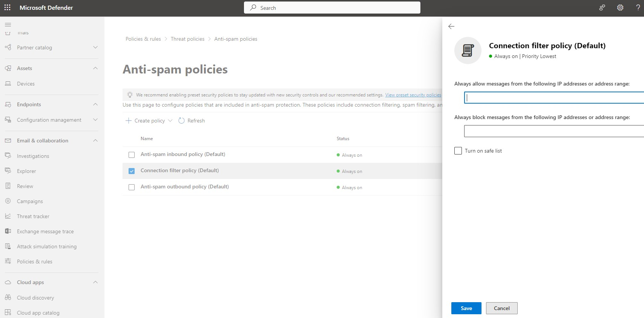Open the help question mark icon
Image resolution: width=644 pixels, height=318 pixels.
[x=638, y=8]
